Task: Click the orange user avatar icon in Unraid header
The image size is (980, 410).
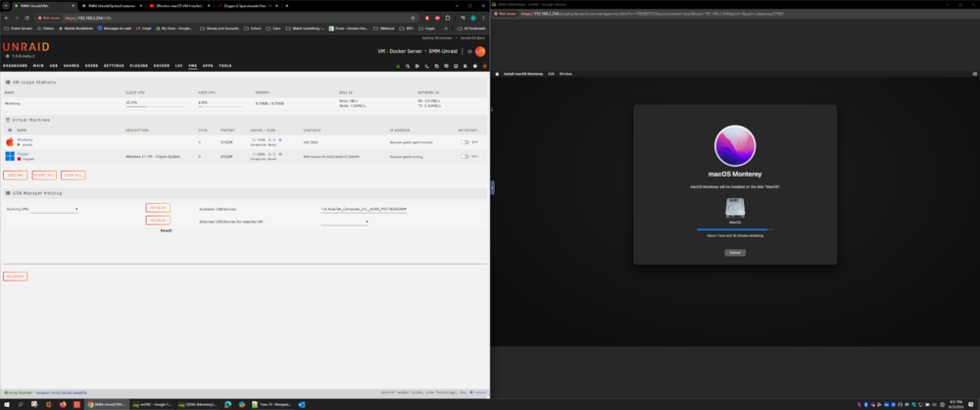Action: 480,51
